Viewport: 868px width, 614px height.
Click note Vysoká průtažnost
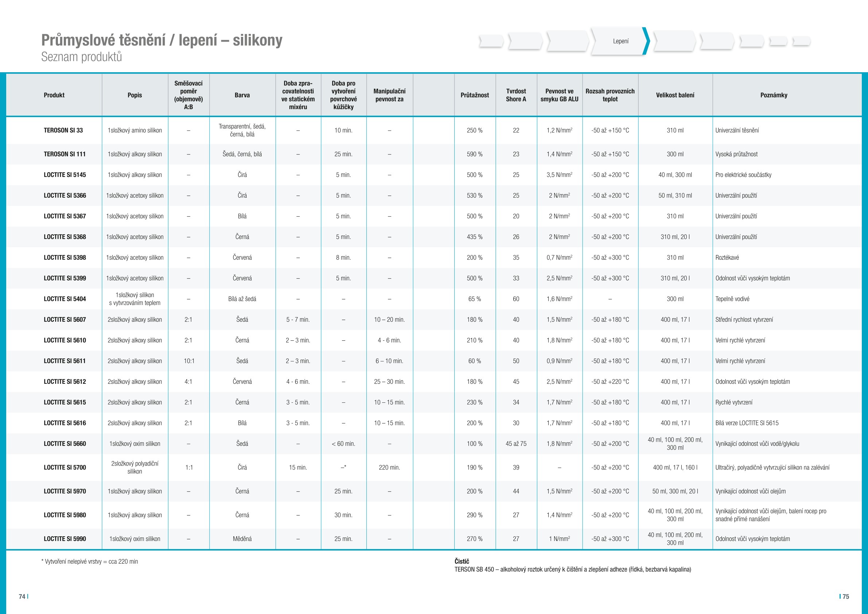736,154
